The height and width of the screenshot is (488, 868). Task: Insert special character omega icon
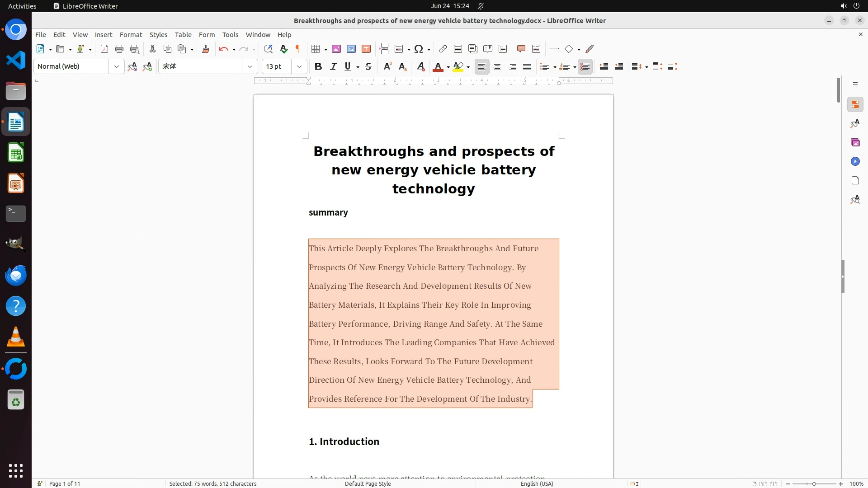[x=419, y=49]
